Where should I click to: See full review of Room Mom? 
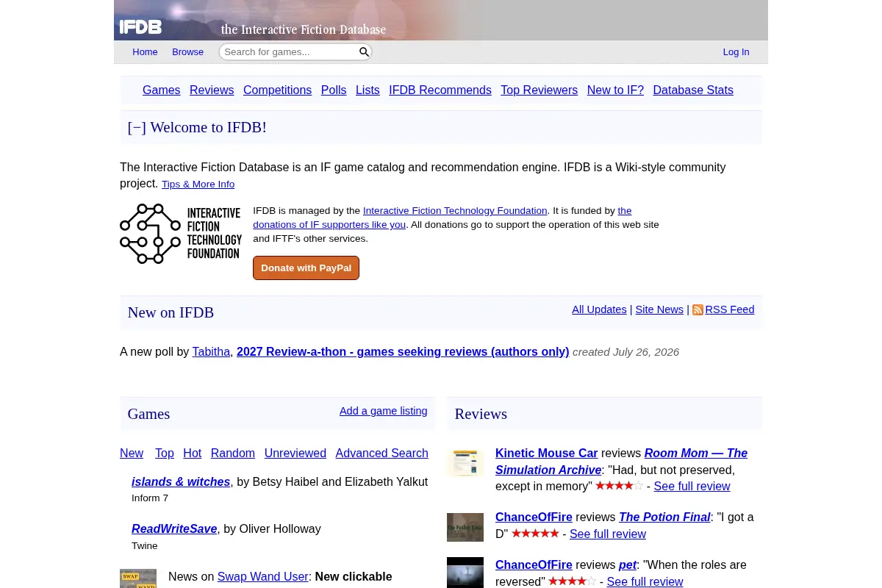pos(692,487)
